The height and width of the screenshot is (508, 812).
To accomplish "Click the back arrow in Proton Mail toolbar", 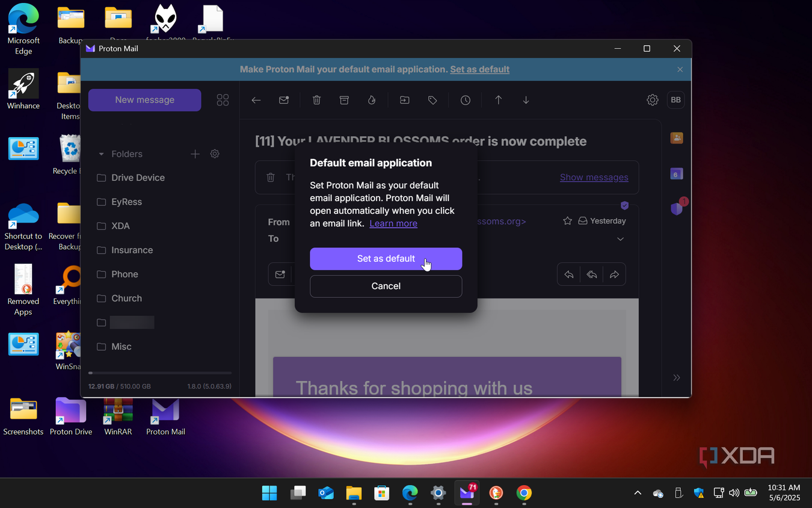I will (x=256, y=101).
